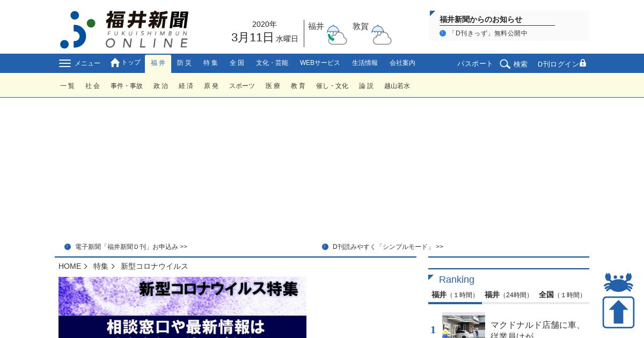The image size is (644, 338).
Task: Click the blue bullet beside 「D刊きっず」無料公開中
Action: coord(443,33)
